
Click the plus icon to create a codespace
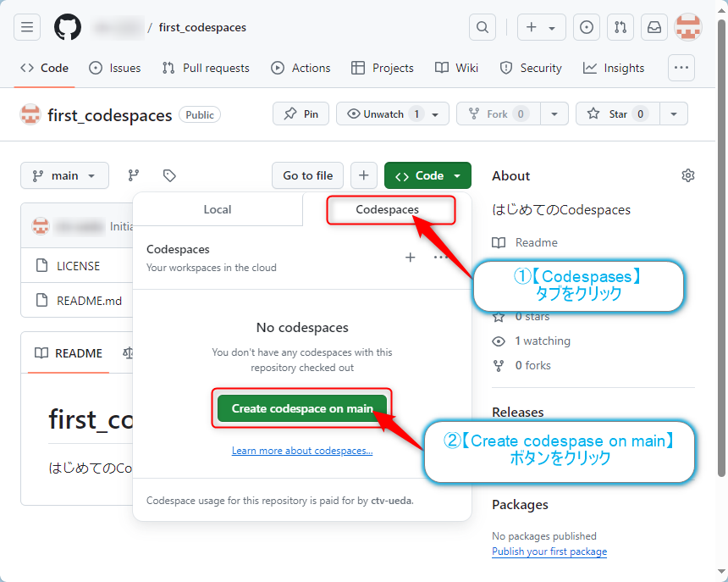411,258
